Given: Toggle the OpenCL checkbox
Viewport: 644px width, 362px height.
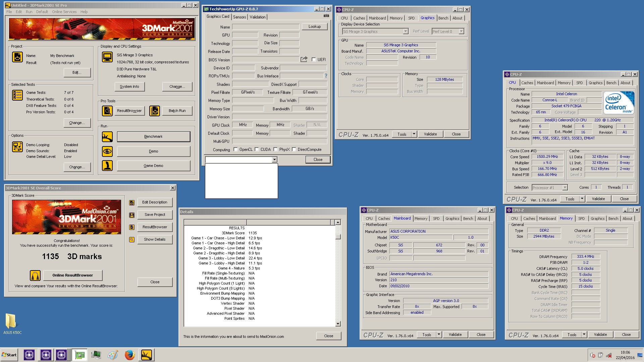Looking at the screenshot, I should coord(235,149).
